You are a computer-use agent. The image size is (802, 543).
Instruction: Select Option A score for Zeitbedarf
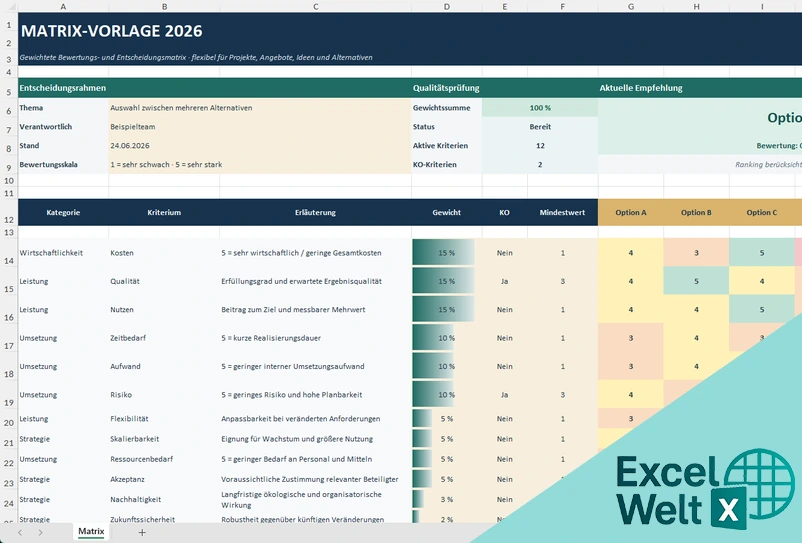pyautogui.click(x=631, y=338)
